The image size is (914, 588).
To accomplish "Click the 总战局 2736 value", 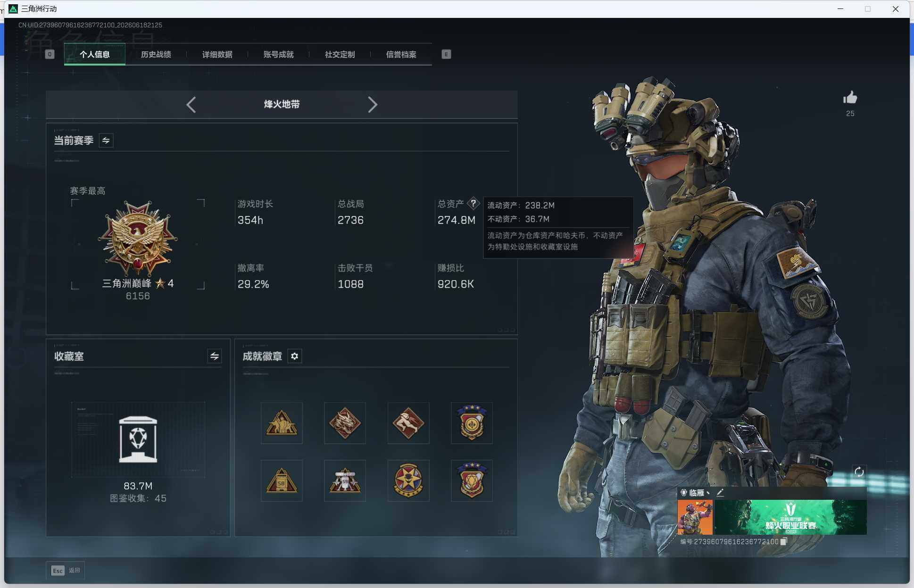I will pyautogui.click(x=350, y=220).
